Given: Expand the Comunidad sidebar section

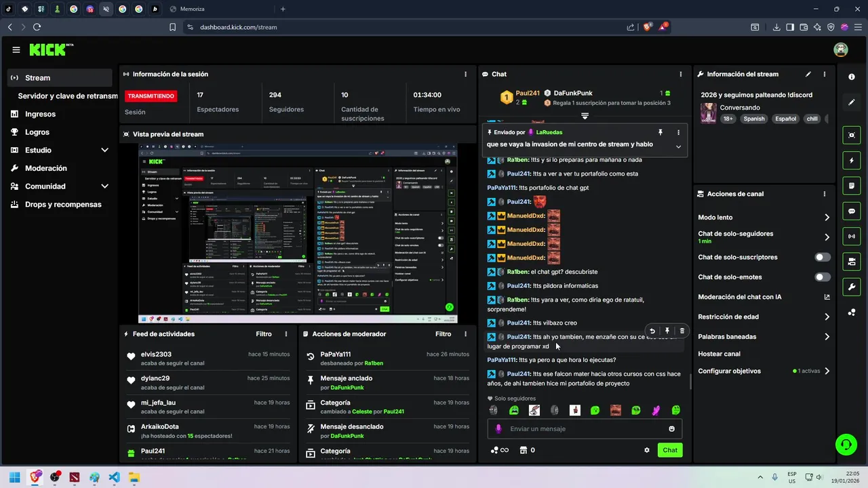Looking at the screenshot, I should pos(104,186).
